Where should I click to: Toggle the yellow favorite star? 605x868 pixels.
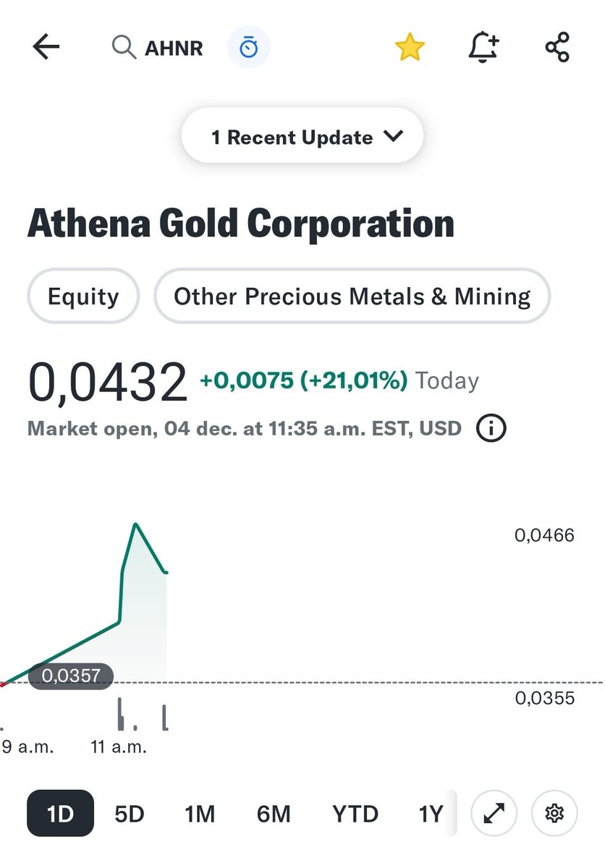tap(410, 48)
